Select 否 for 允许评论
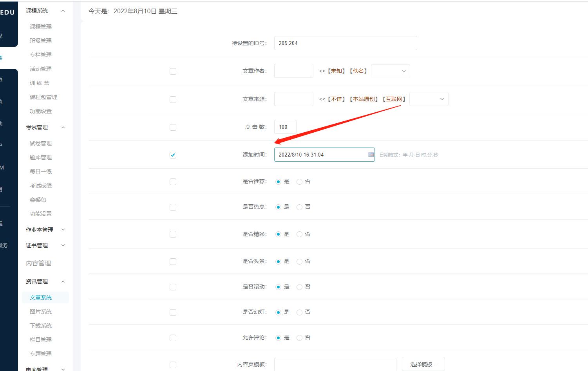 click(299, 337)
